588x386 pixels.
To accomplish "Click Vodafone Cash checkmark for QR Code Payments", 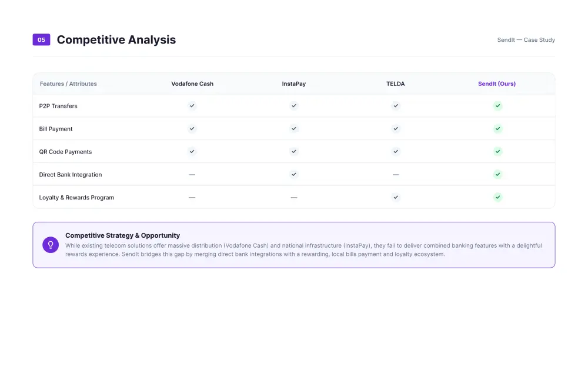I will pos(192,152).
